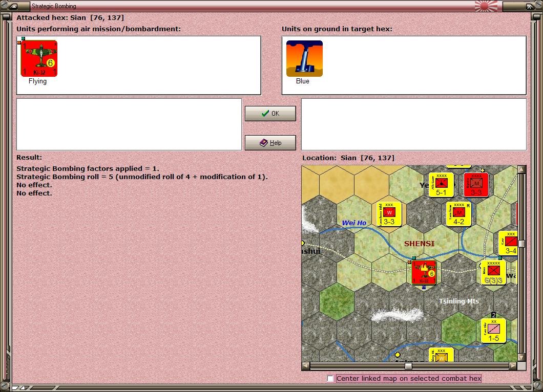The height and width of the screenshot is (392, 543).
Task: Click the Japanese rising sun flag icon
Action: click(486, 6)
